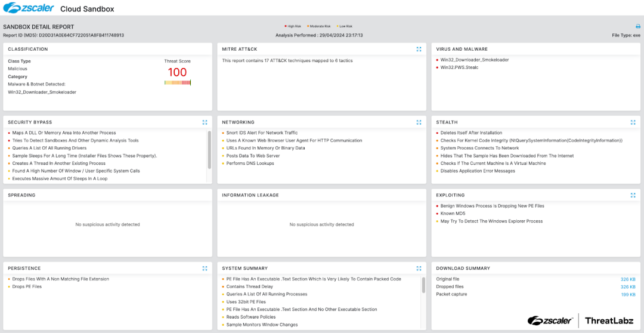This screenshot has height=333, width=644.
Task: Expand the Persistence panel
Action: [205, 269]
